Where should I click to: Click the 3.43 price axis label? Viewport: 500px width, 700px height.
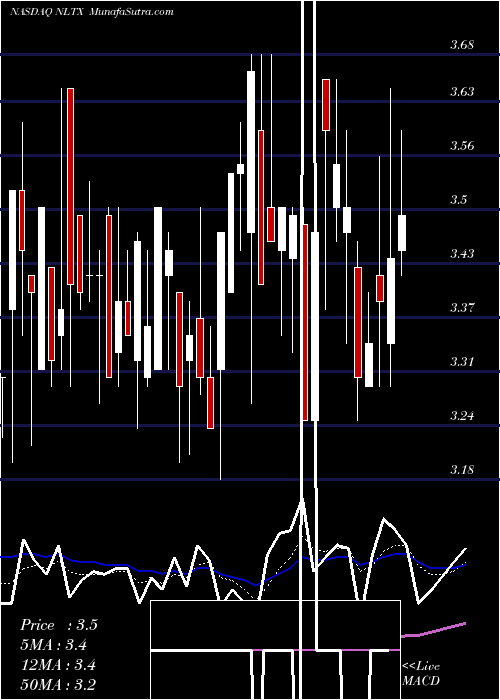tap(462, 254)
